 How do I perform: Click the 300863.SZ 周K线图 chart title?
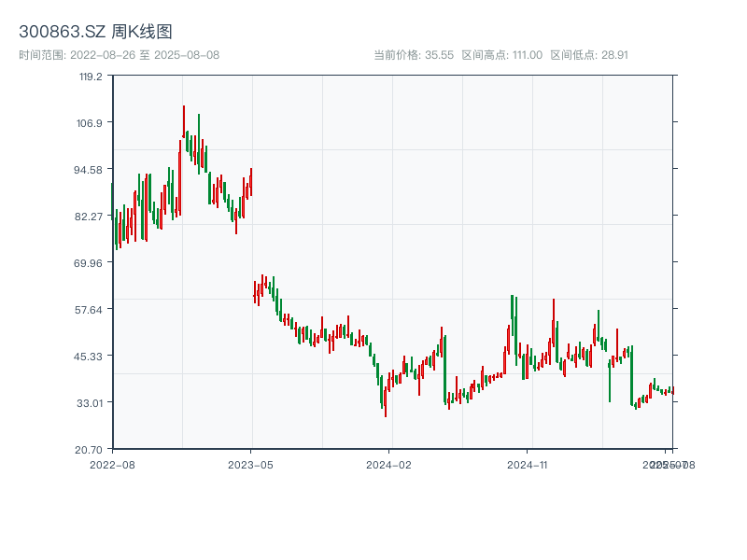[95, 33]
